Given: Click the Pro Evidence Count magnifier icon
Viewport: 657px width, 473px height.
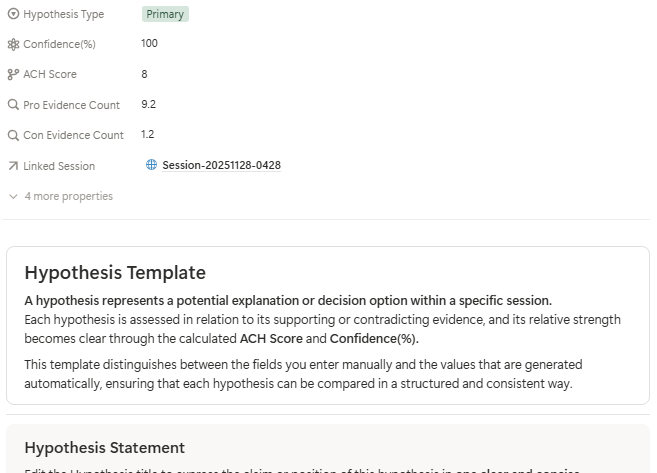Looking at the screenshot, I should [x=13, y=105].
